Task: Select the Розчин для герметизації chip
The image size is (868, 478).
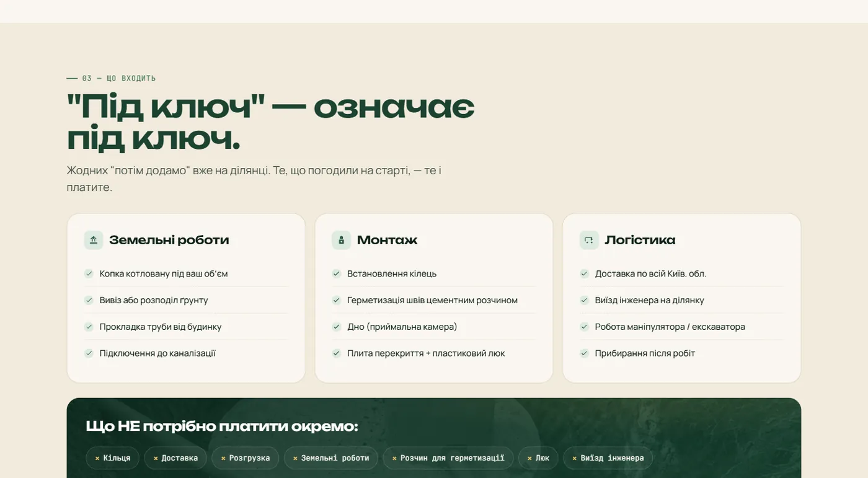Action: tap(448, 458)
